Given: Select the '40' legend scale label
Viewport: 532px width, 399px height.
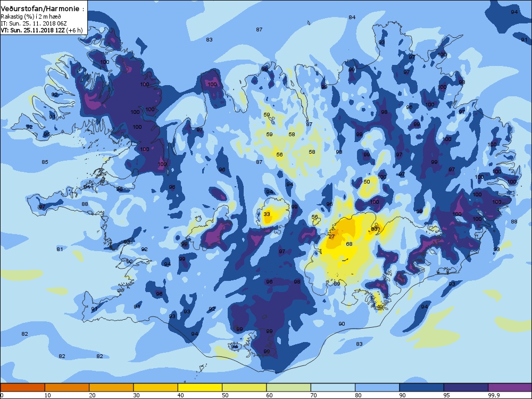Looking at the screenshot, I should point(181,395).
